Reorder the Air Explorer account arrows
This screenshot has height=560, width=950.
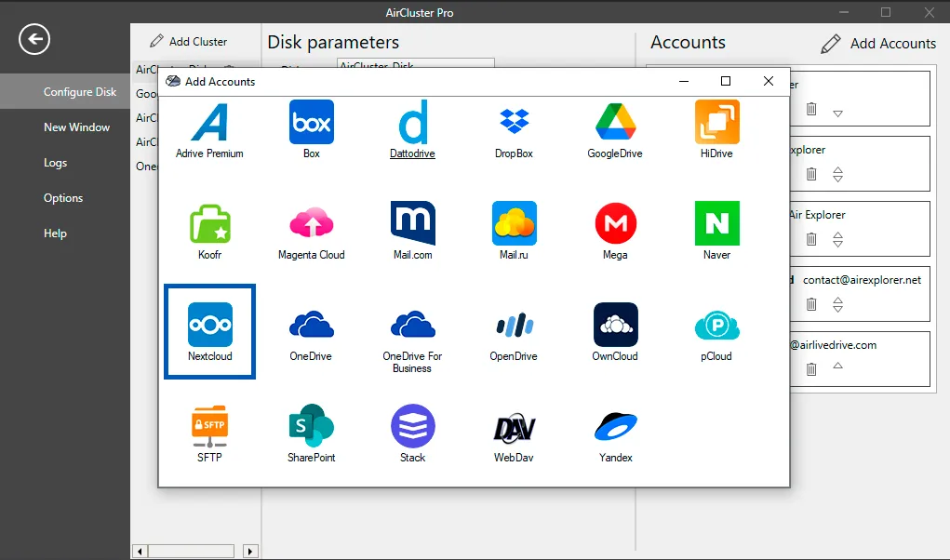(838, 240)
